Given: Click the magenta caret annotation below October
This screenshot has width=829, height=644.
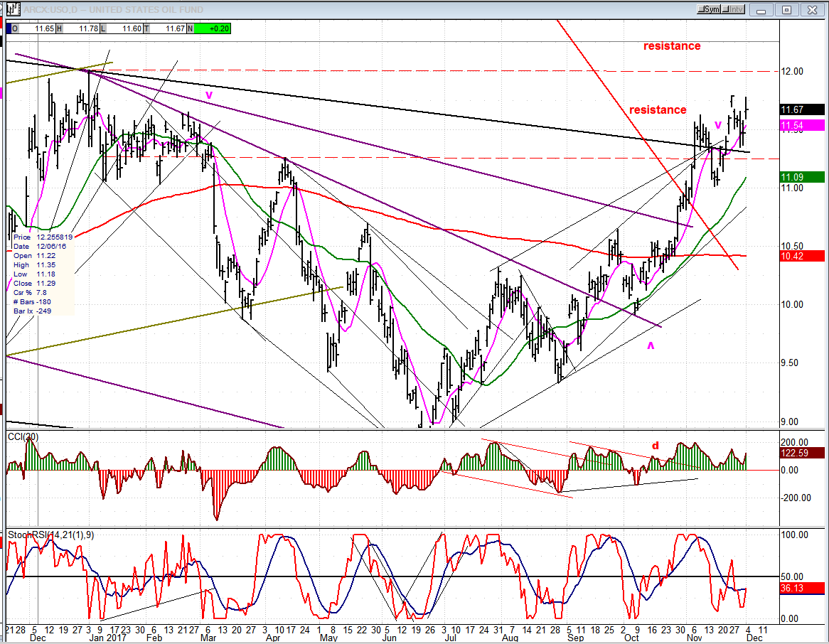Looking at the screenshot, I should (651, 345).
